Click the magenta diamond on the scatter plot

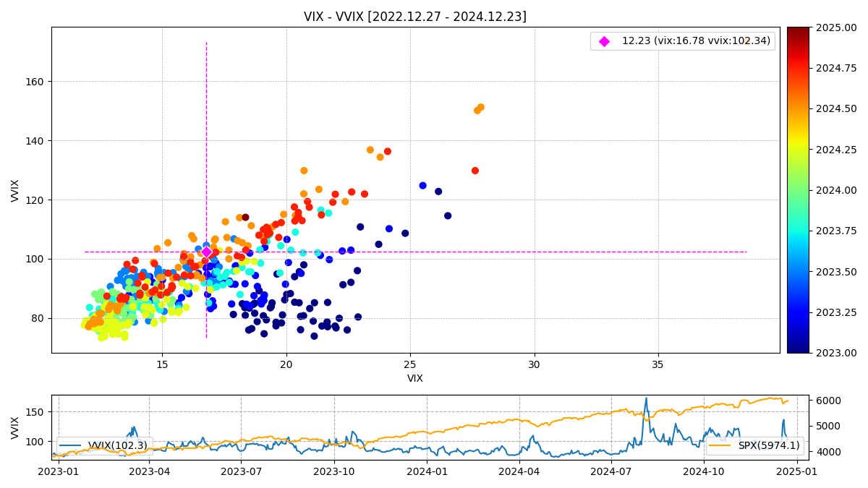(x=206, y=252)
